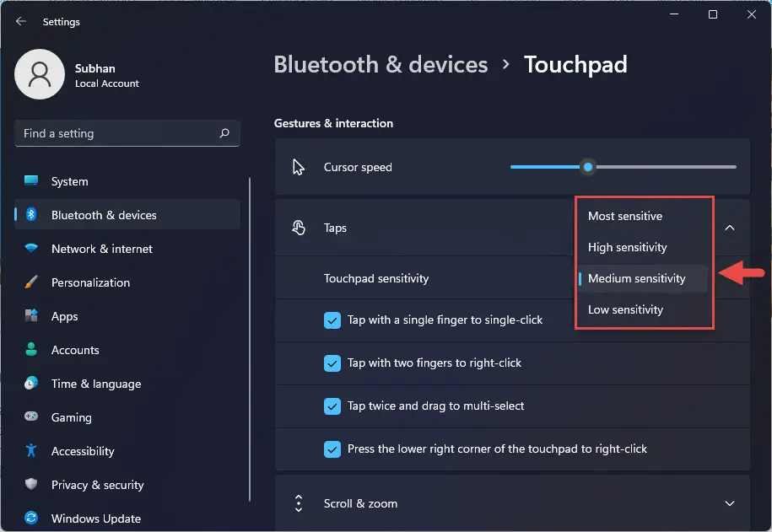Click the Windows Update refresh icon
The width and height of the screenshot is (772, 532).
[x=31, y=518]
